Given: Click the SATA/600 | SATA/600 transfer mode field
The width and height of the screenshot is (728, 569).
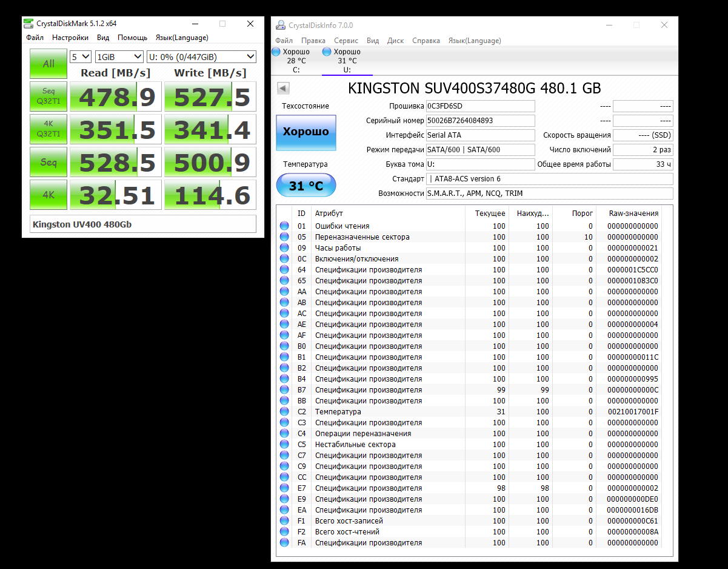Looking at the screenshot, I should 481,150.
